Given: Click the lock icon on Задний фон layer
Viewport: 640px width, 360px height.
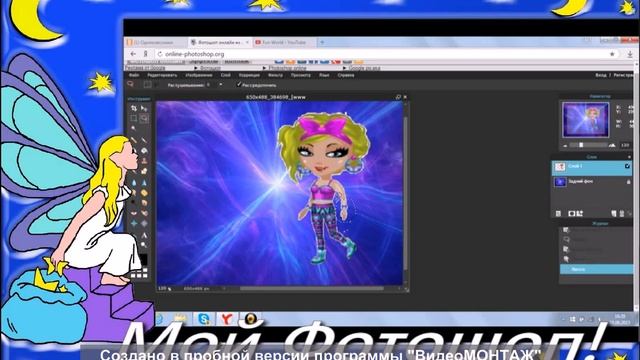Looking at the screenshot, I should (629, 182).
